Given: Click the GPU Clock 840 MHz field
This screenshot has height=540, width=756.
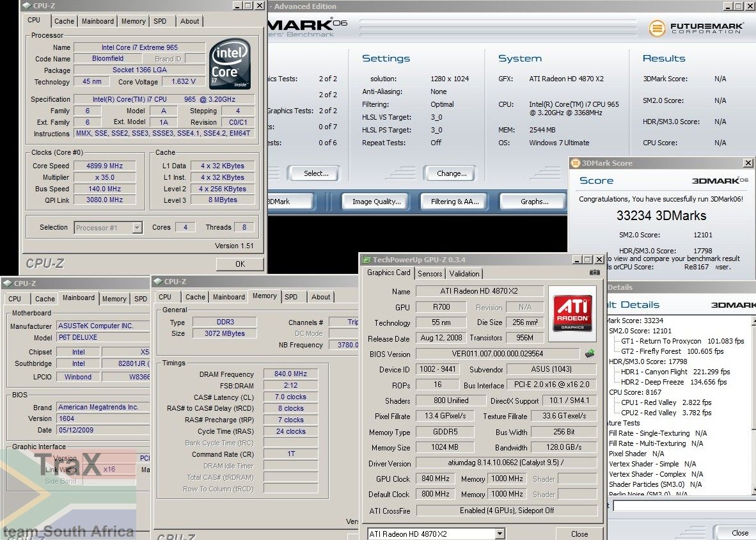Looking at the screenshot, I should (x=436, y=479).
